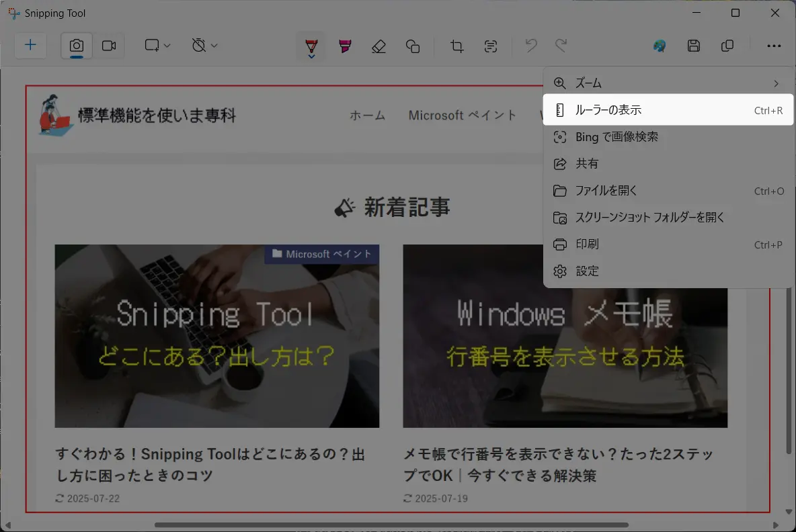Click the horizontal scrollbar thumb
Image resolution: width=796 pixels, height=532 pixels.
click(391, 525)
